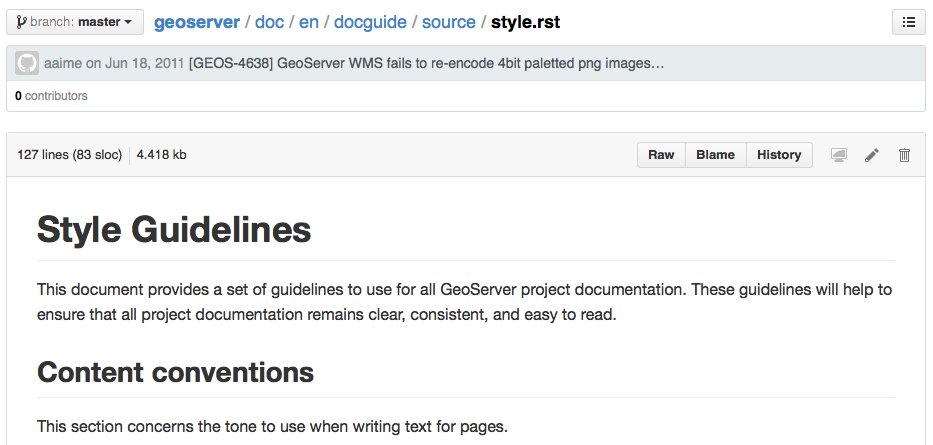Click the Style Guidelines heading
The image size is (933, 445).
(x=174, y=230)
